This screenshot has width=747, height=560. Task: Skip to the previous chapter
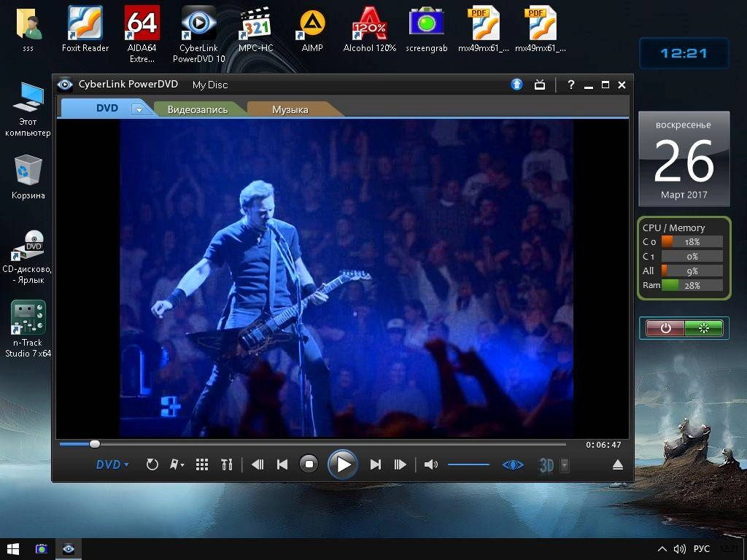click(282, 464)
